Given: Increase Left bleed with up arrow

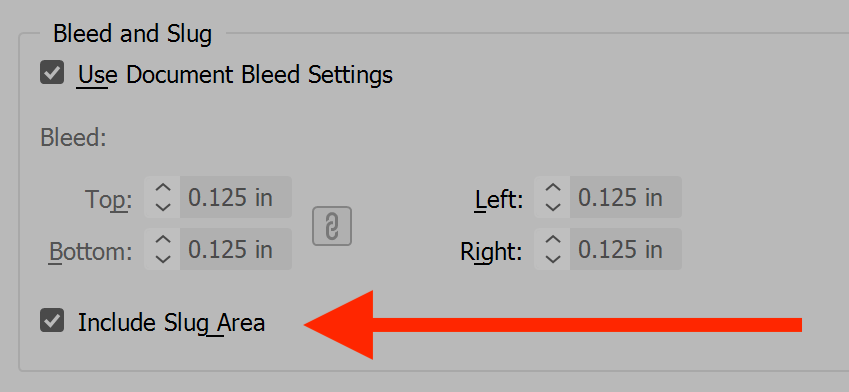Looking at the screenshot, I should tap(552, 188).
